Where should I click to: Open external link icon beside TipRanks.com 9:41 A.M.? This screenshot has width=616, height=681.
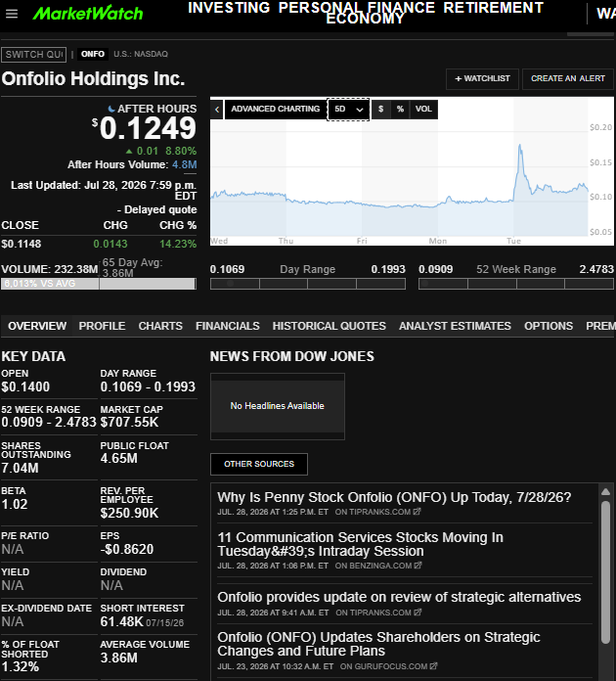418,613
